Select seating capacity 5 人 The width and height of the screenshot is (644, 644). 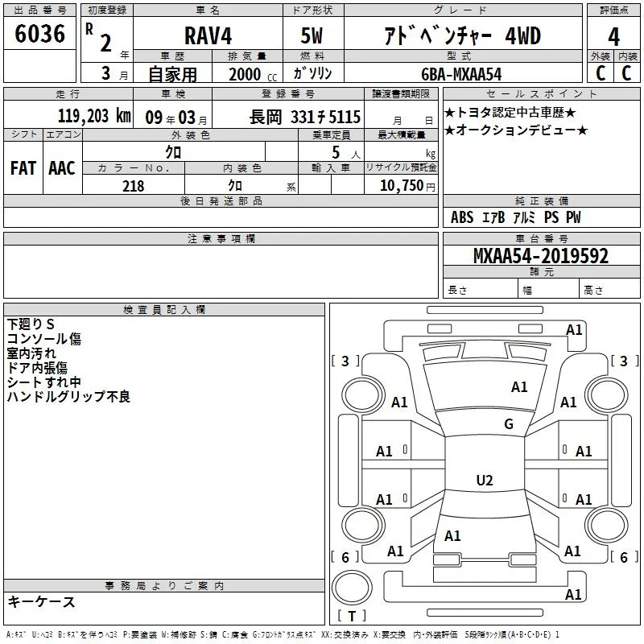tap(346, 153)
